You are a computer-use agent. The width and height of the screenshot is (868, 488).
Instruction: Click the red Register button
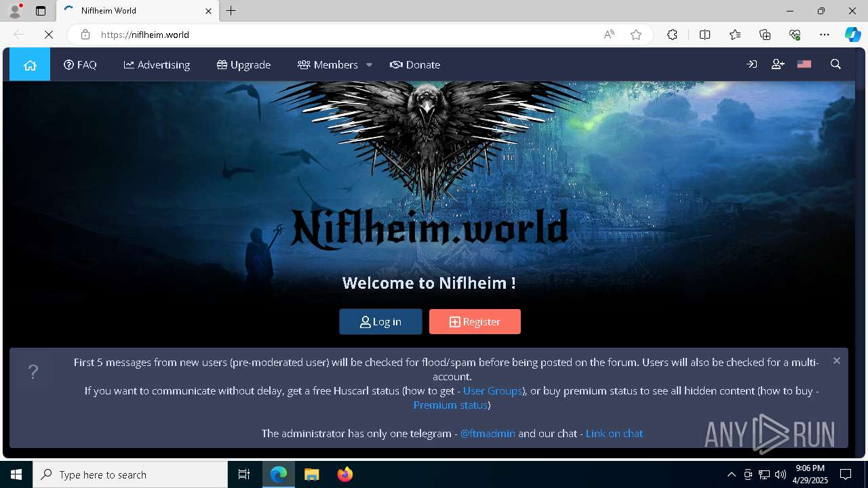pyautogui.click(x=475, y=322)
